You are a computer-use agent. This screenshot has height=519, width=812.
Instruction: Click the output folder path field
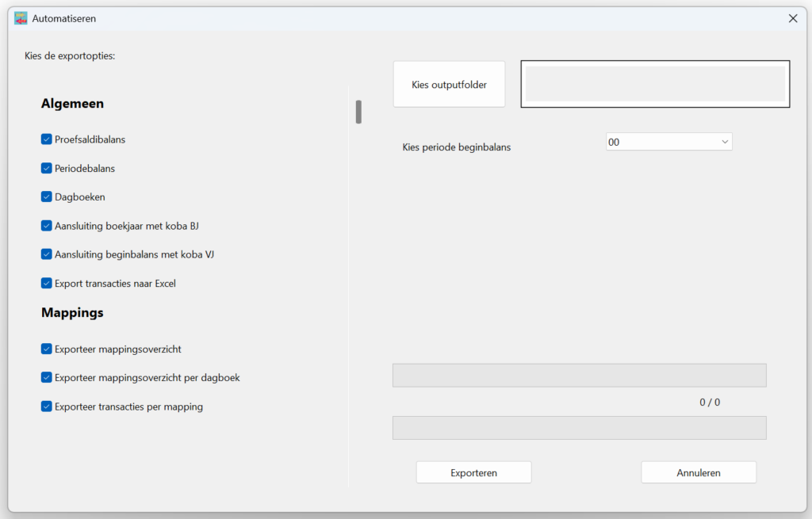pos(655,84)
